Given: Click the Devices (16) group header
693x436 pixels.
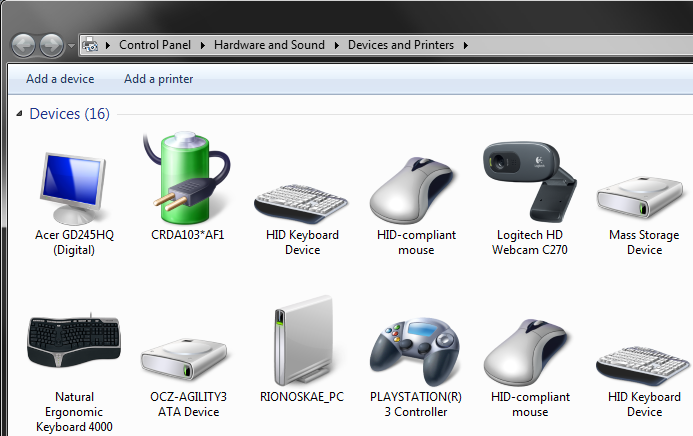Looking at the screenshot, I should click(69, 114).
